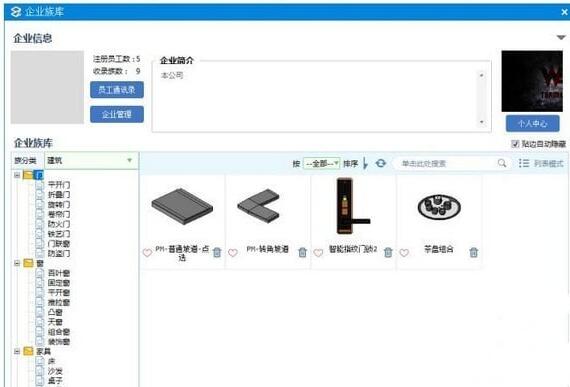Close the 企业族库 window
The width and height of the screenshot is (570, 387).
[564, 12]
